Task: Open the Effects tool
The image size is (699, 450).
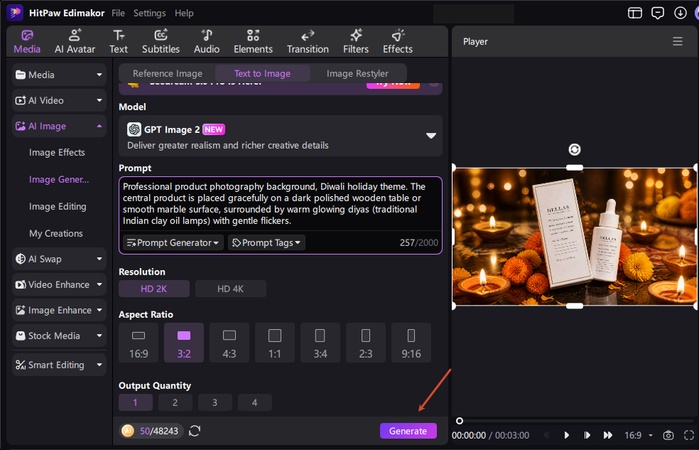Action: click(398, 41)
